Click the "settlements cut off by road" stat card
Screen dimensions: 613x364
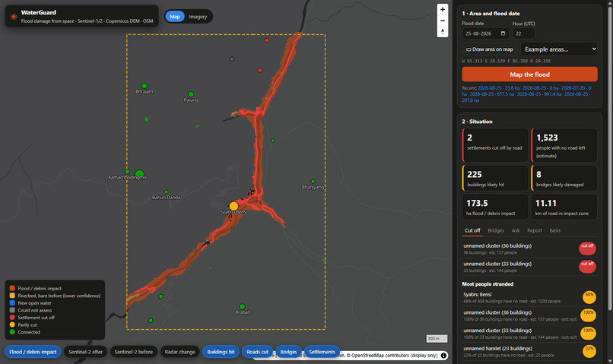[x=495, y=145]
